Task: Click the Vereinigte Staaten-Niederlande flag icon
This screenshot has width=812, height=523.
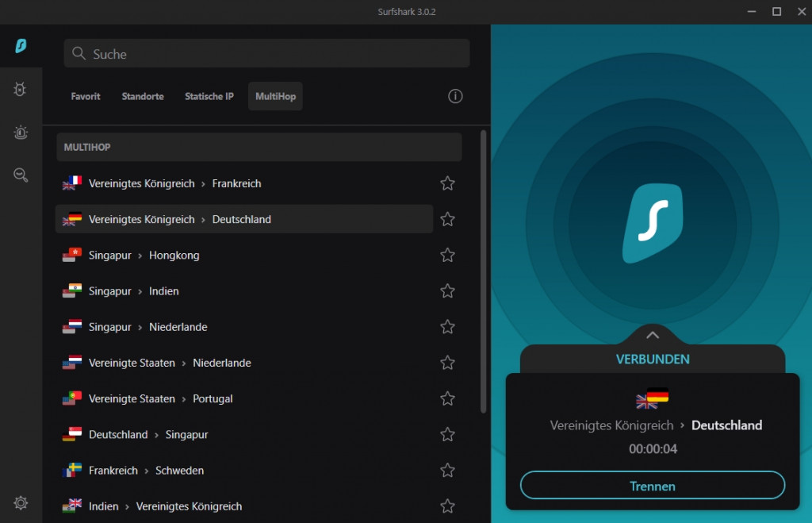Action: click(72, 363)
